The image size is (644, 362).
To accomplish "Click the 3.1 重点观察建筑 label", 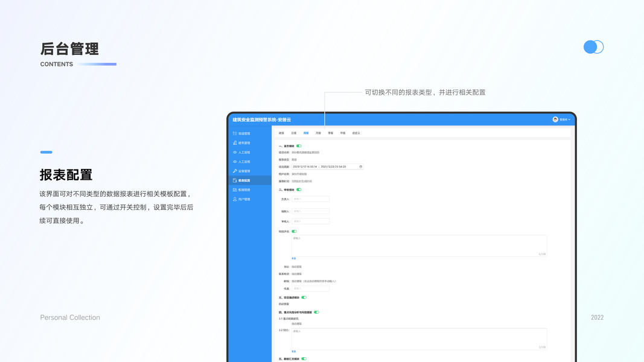I will pyautogui.click(x=289, y=319).
